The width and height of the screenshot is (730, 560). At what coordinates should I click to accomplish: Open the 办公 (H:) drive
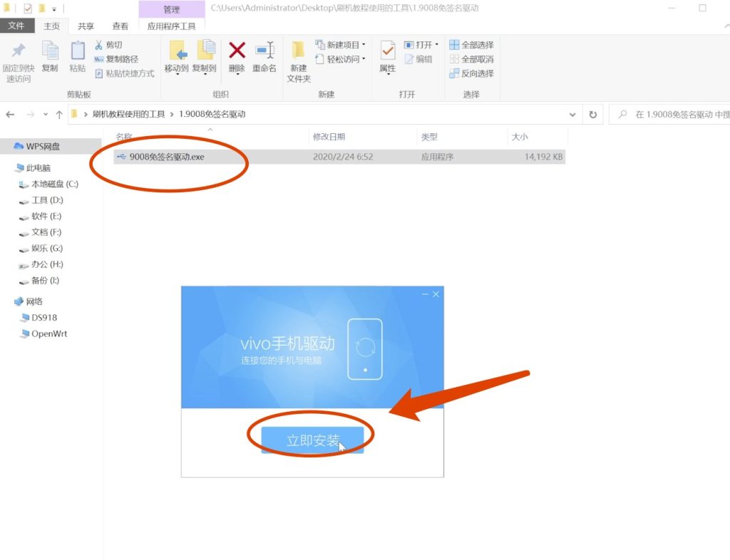[47, 264]
